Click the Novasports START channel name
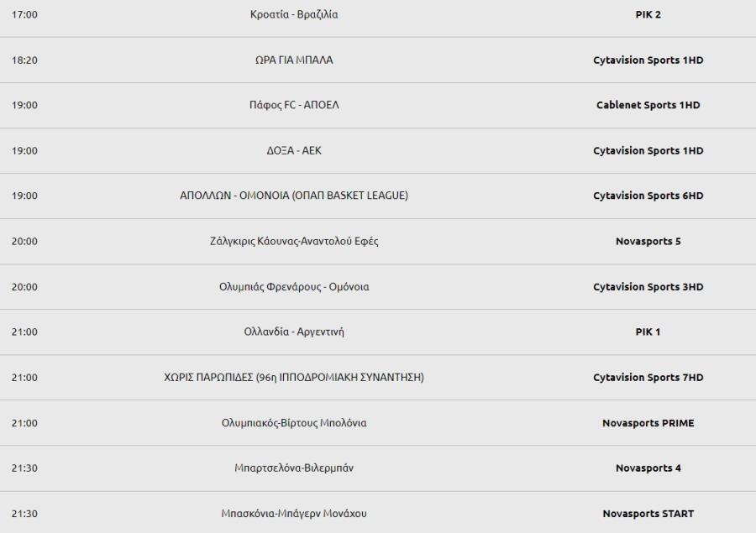The height and width of the screenshot is (533, 756). pyautogui.click(x=648, y=514)
